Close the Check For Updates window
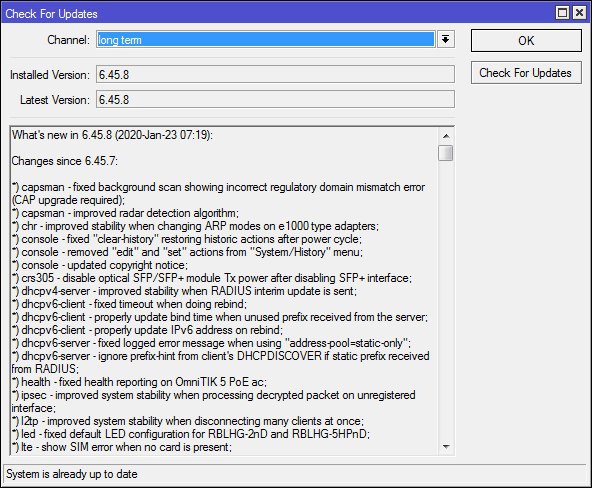Screen dimensions: 592x488 [x=579, y=13]
